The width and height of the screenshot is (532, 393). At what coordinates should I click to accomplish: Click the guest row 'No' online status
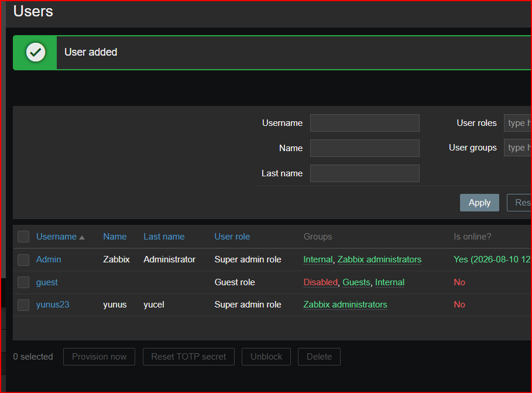(x=459, y=282)
